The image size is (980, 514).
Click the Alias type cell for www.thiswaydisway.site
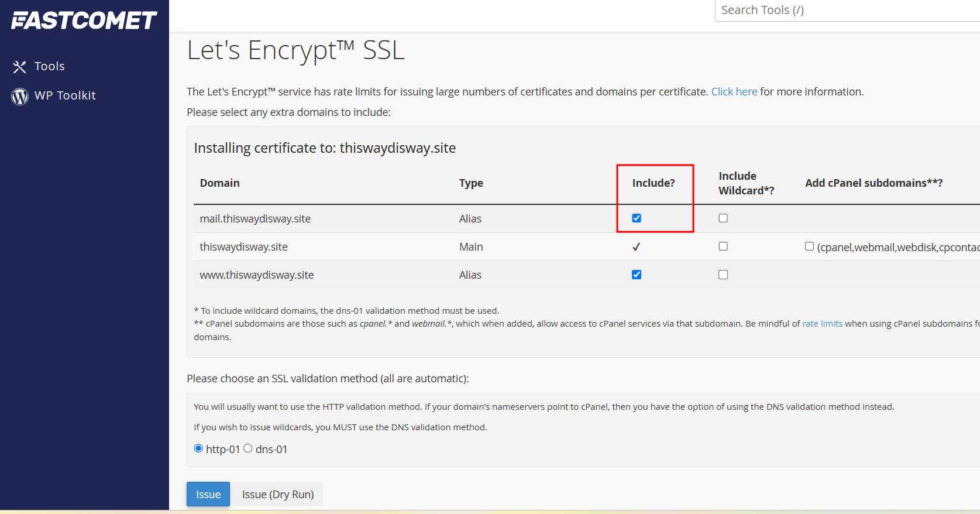[470, 275]
